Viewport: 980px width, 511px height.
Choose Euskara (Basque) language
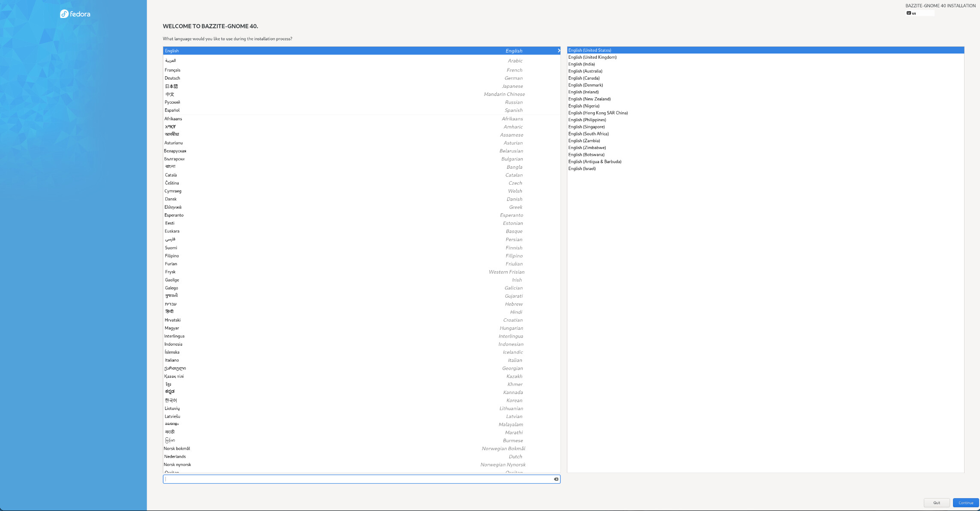click(361, 231)
